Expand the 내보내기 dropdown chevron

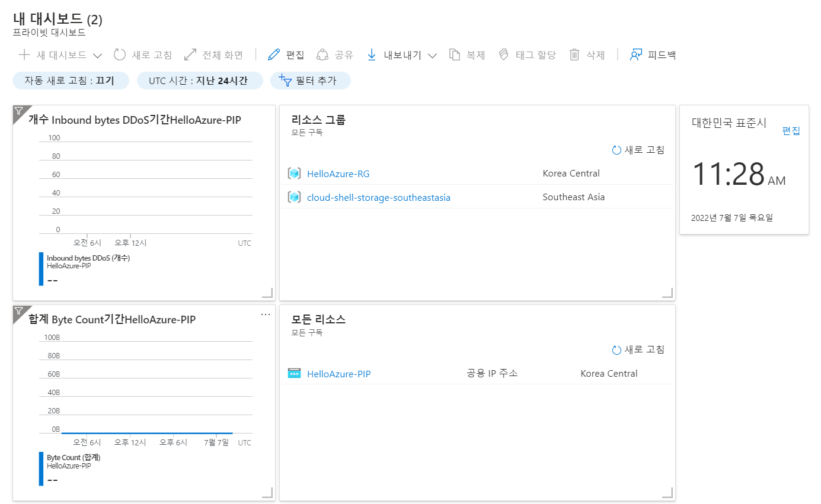pyautogui.click(x=432, y=56)
